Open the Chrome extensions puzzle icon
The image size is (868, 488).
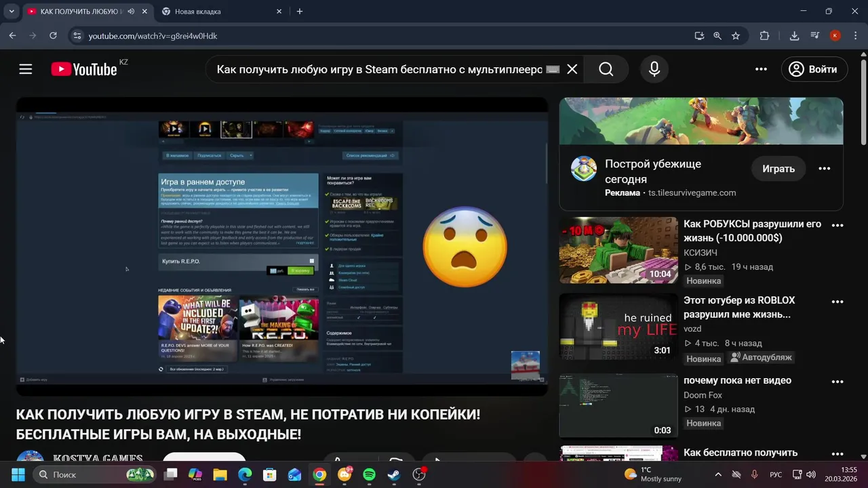pyautogui.click(x=764, y=36)
